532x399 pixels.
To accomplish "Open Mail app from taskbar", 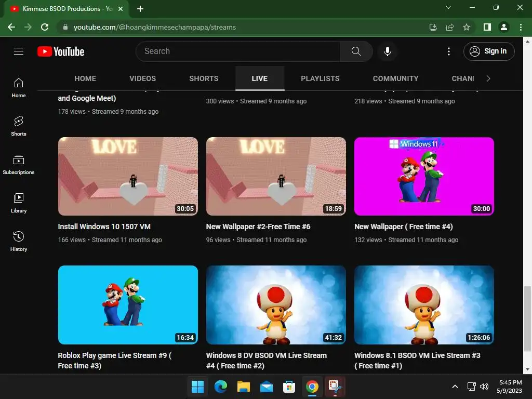I will click(267, 387).
